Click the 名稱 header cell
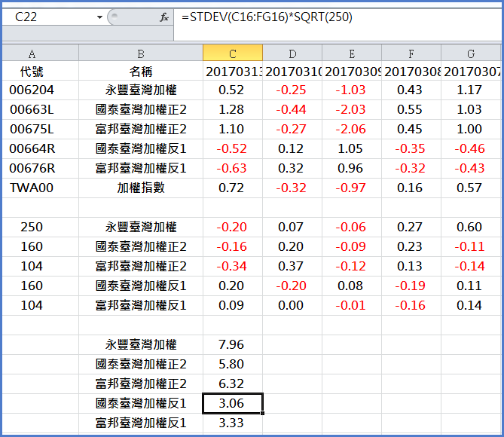504x437 pixels. click(x=141, y=71)
